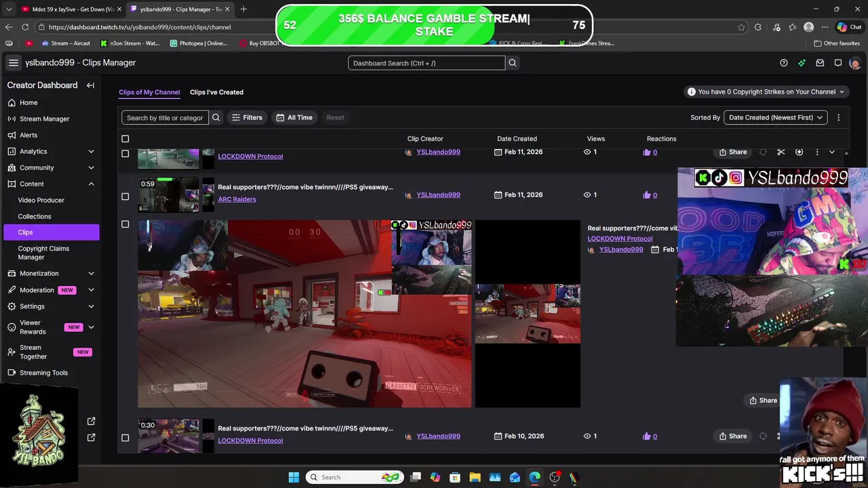The height and width of the screenshot is (488, 868).
Task: Open the three-dot menu in top clip row
Action: pos(816,152)
